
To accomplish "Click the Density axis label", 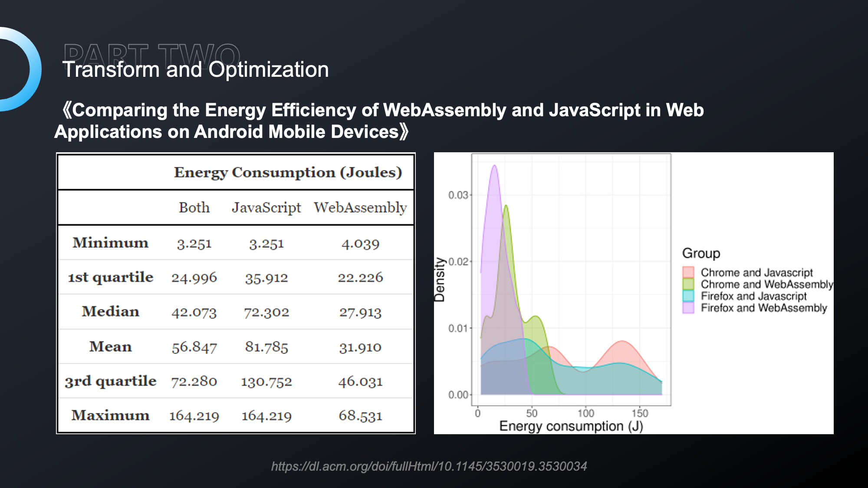I will coord(440,279).
